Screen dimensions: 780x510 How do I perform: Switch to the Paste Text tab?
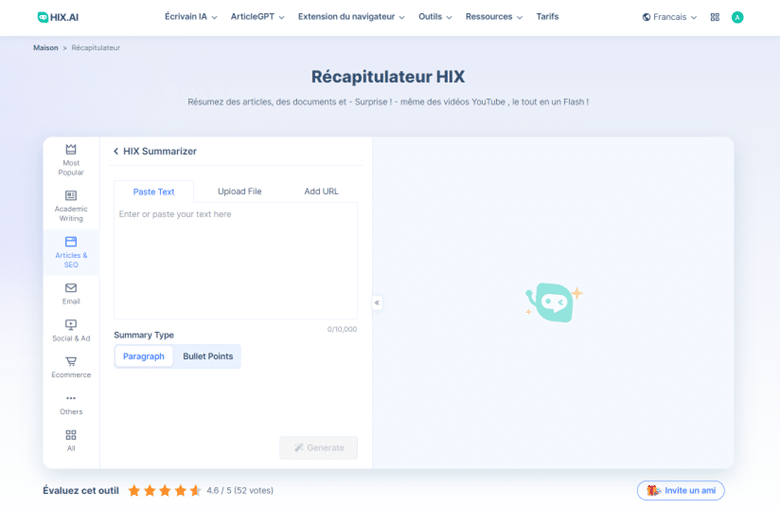pyautogui.click(x=154, y=192)
